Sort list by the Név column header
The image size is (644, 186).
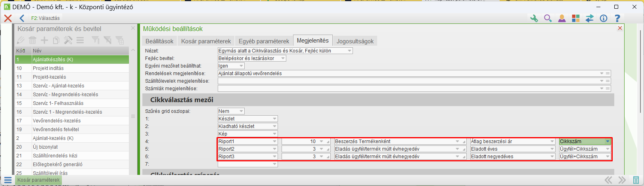80,51
